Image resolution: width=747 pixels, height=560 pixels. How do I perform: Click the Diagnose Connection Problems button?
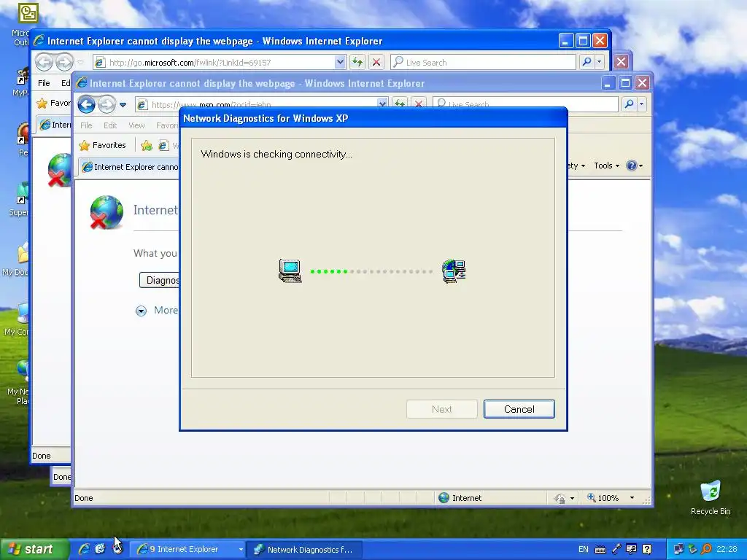pyautogui.click(x=160, y=280)
